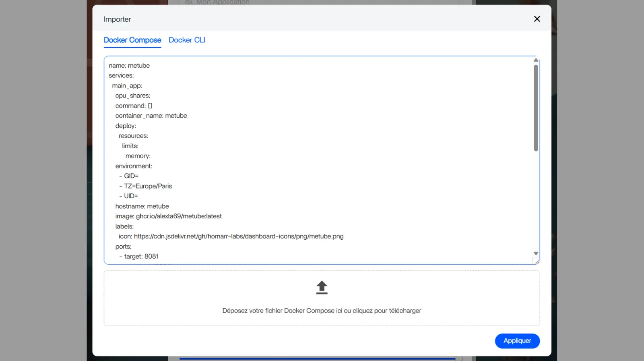
Task: Click the scrollbar down arrow
Action: click(x=536, y=253)
